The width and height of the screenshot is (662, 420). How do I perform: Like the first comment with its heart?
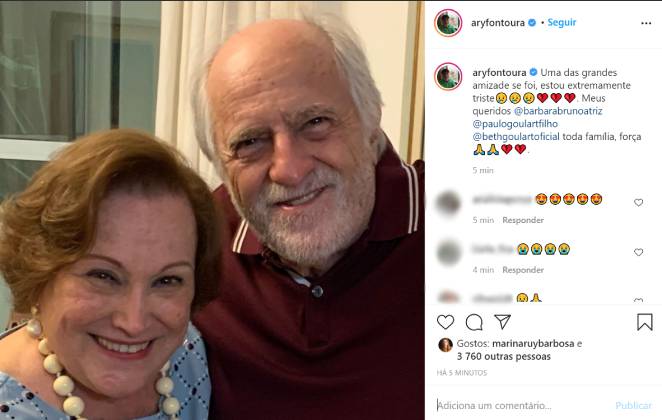tap(639, 202)
